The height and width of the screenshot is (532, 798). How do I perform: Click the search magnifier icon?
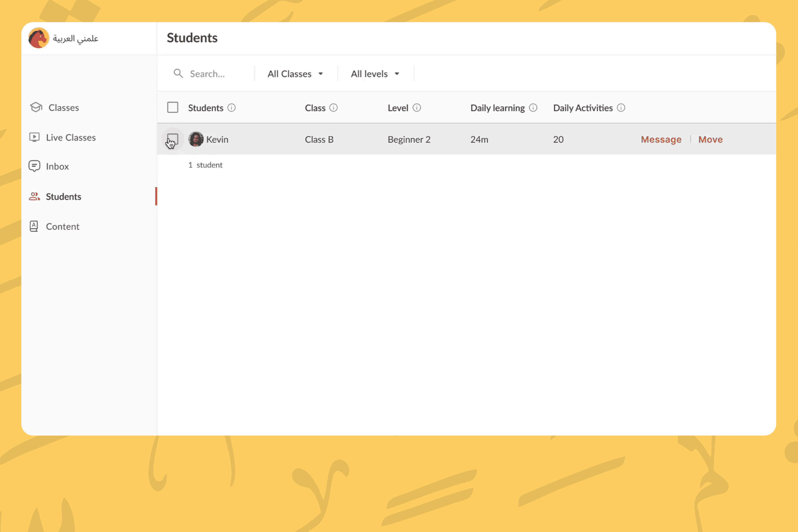(178, 74)
